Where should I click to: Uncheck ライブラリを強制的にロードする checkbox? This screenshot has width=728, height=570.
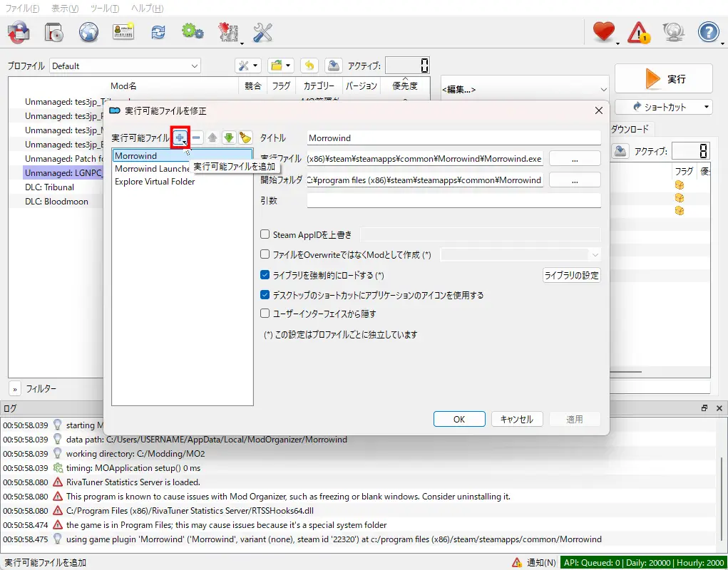265,274
